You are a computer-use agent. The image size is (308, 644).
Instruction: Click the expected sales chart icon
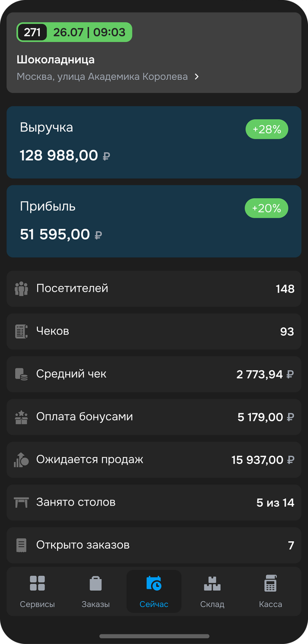pos(21,460)
